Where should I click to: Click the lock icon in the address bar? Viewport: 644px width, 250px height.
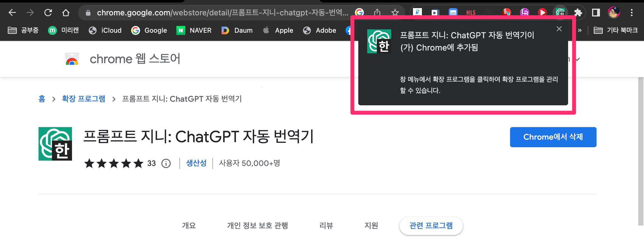click(88, 13)
